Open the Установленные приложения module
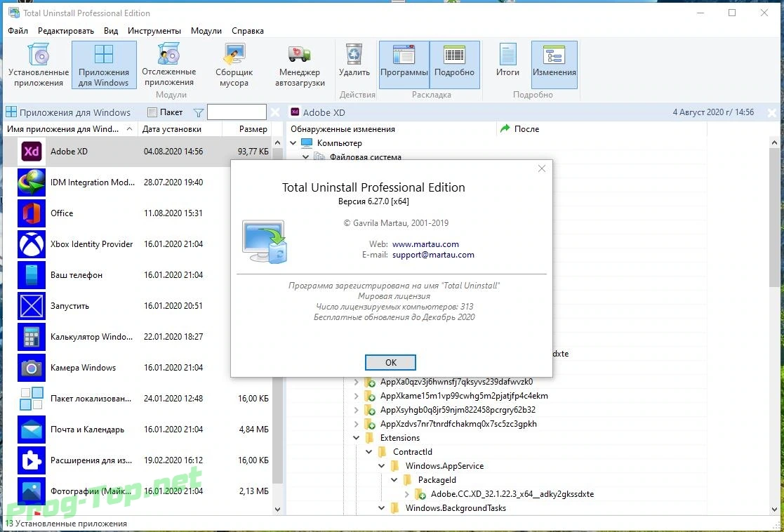784x532 pixels. [x=39, y=65]
